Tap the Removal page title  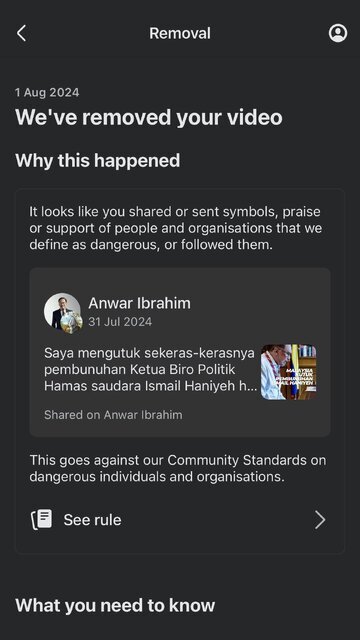tap(180, 33)
